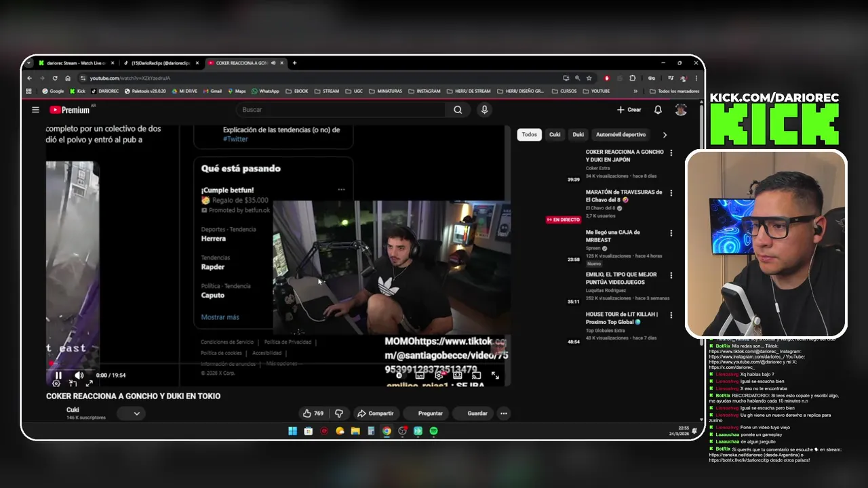Open the Kick bookmark
The height and width of the screenshot is (488, 868).
click(x=77, y=91)
